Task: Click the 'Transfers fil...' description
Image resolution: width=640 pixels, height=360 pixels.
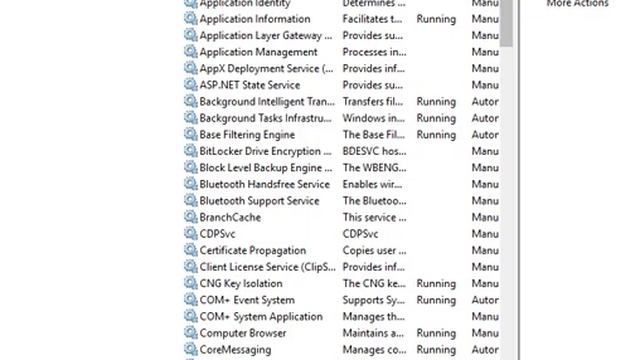Action: click(x=373, y=102)
